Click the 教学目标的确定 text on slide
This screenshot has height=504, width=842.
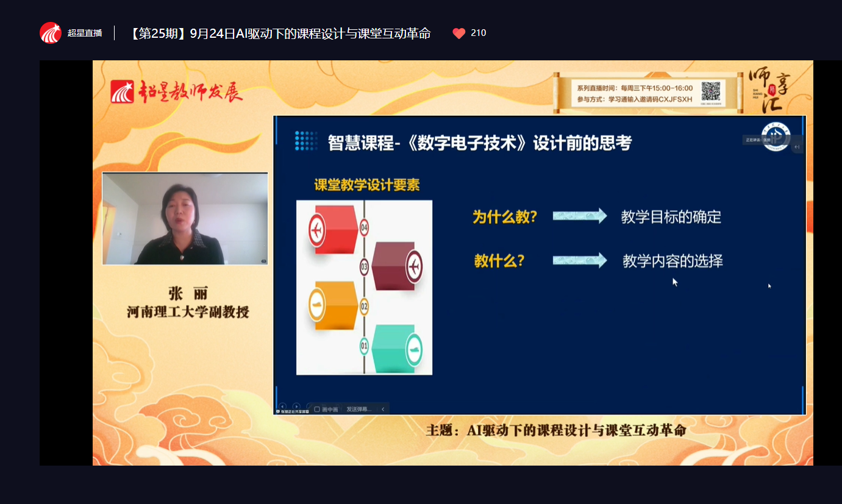click(671, 217)
